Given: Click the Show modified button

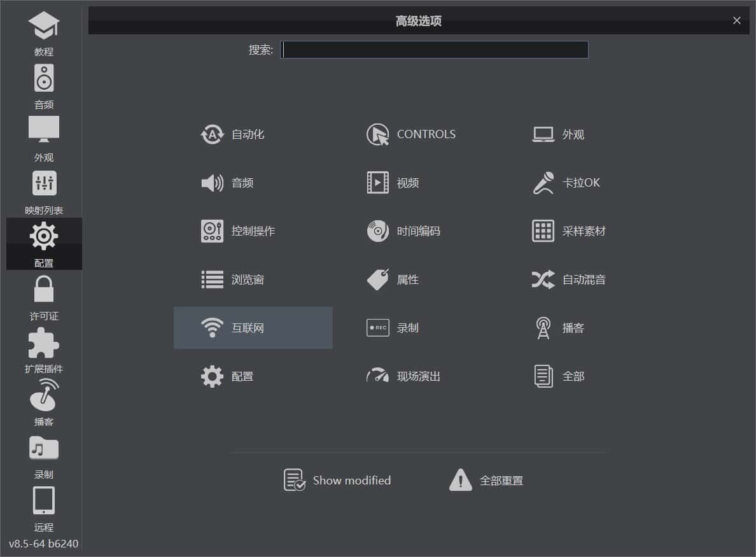Looking at the screenshot, I should click(337, 480).
